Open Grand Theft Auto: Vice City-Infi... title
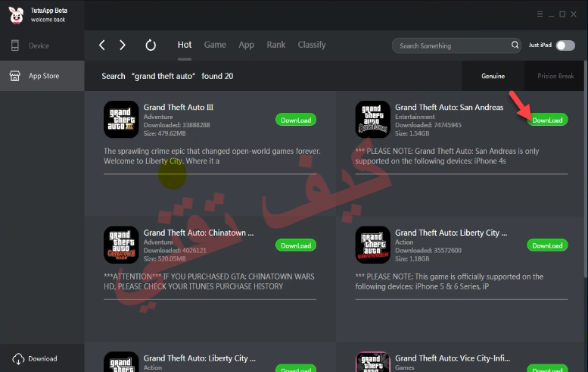Image resolution: width=588 pixels, height=372 pixels. click(x=453, y=358)
